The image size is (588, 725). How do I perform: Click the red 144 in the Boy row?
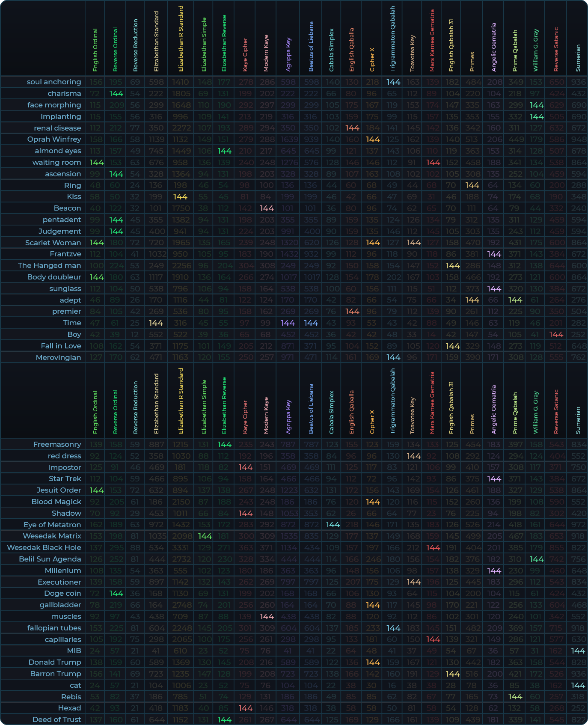click(556, 334)
